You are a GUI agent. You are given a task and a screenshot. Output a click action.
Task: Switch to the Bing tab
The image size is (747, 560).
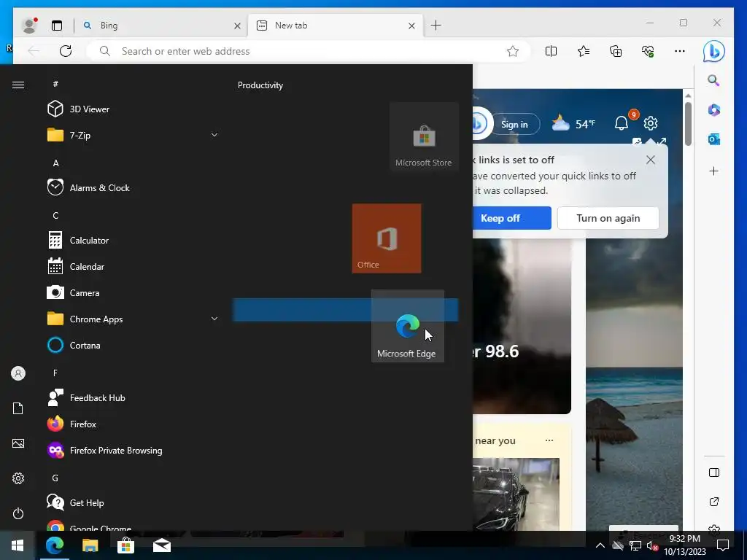tap(162, 26)
